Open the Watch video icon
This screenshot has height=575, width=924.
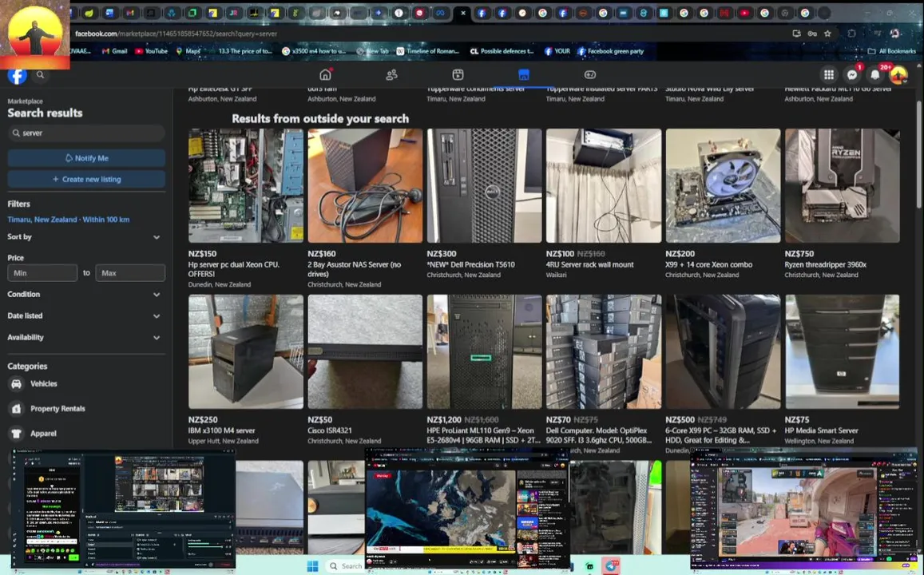[458, 75]
